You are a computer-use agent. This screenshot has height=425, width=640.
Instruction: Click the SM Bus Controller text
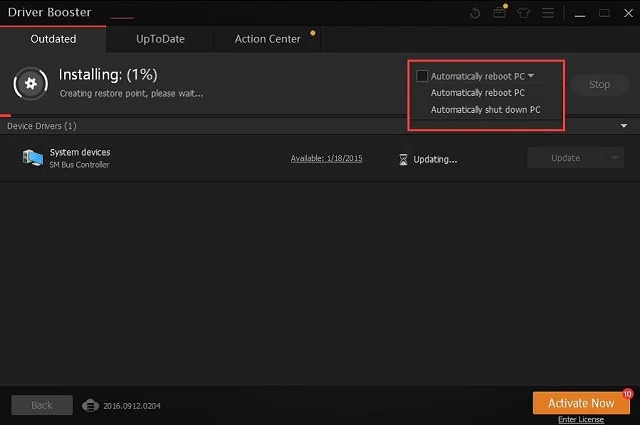79,165
